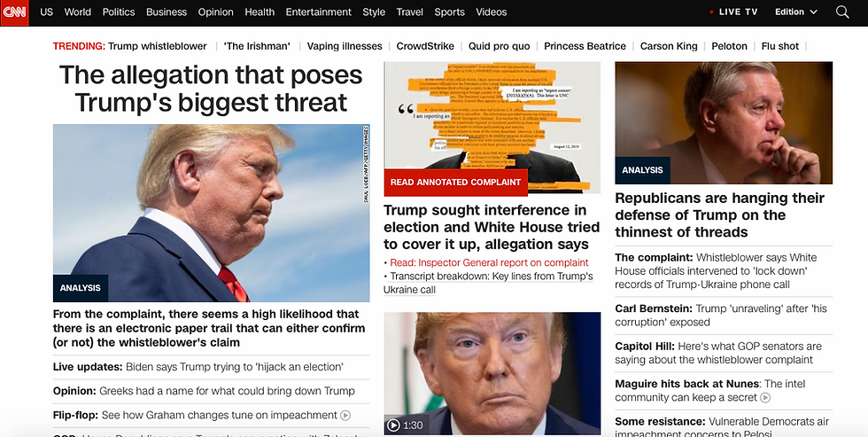
Task: Click the CNN logo icon
Action: click(x=14, y=12)
